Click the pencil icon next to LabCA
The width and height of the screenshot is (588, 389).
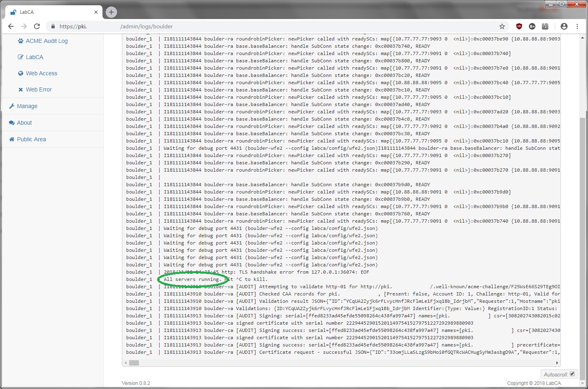[x=21, y=57]
